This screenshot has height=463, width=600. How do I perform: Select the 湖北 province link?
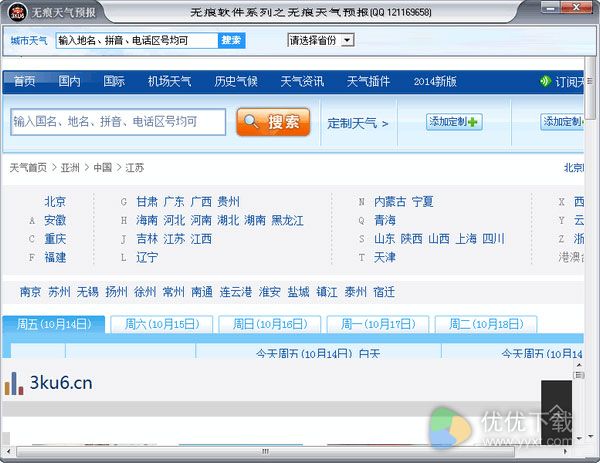[228, 220]
